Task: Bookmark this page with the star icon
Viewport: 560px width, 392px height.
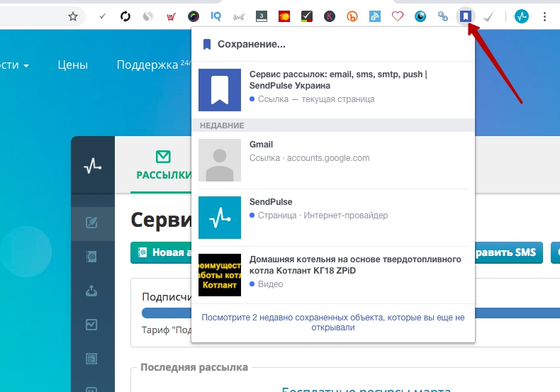Action: point(73,16)
